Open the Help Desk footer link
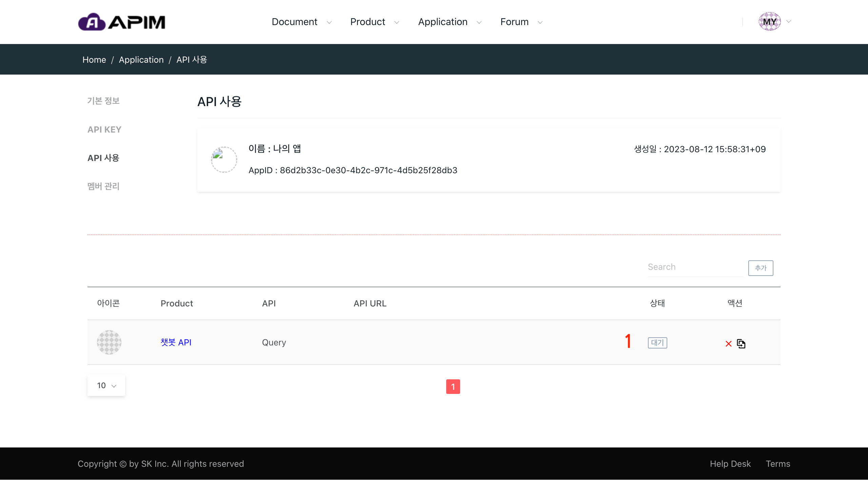Image resolution: width=868 pixels, height=480 pixels. [x=730, y=464]
